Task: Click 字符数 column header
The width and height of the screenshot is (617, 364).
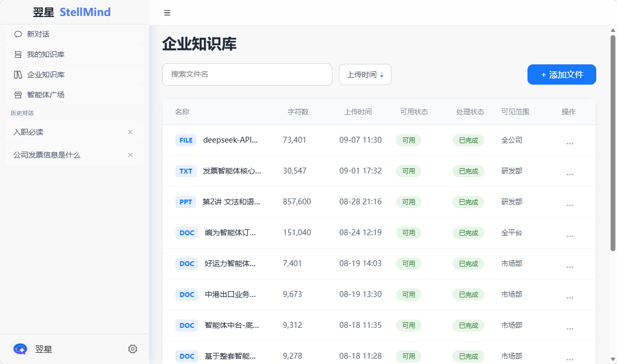Action: (x=298, y=112)
